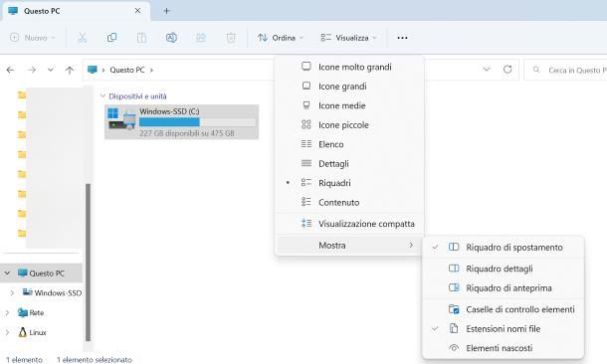Click the Share icon in toolbar

point(201,38)
